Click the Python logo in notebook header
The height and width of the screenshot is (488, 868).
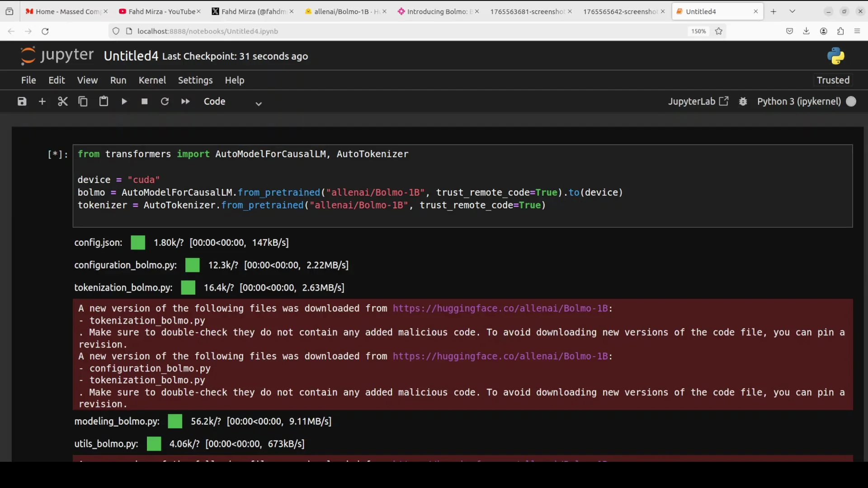click(835, 56)
